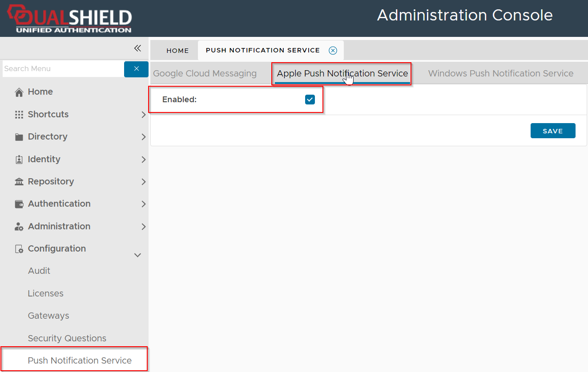This screenshot has height=372, width=588.
Task: Select the Push Notification Service top tab
Action: [263, 50]
